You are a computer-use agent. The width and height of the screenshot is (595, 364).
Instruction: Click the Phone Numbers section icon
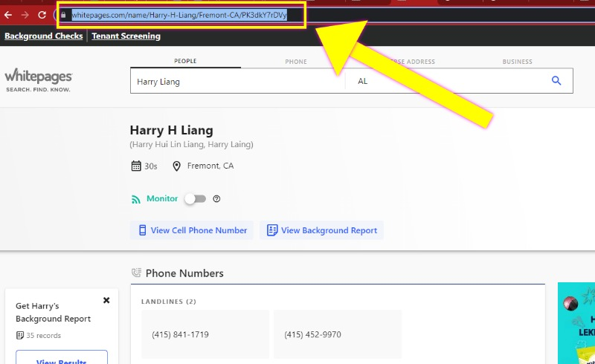point(136,273)
